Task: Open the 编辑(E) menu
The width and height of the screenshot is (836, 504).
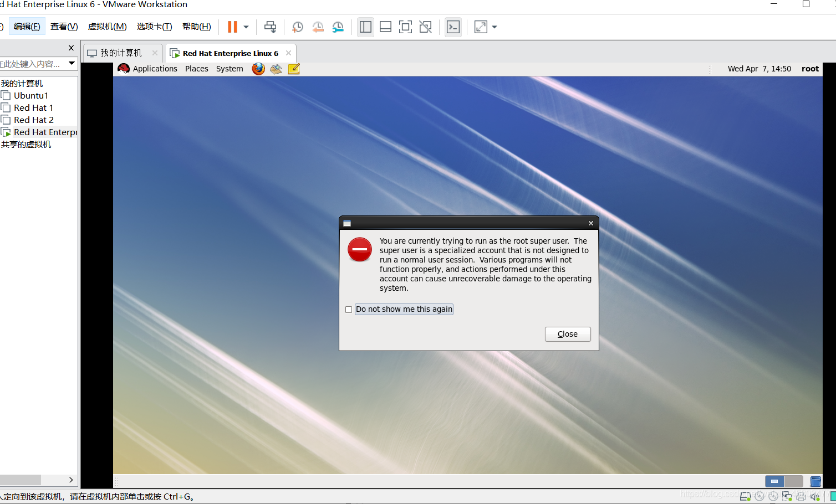Action: click(x=27, y=27)
